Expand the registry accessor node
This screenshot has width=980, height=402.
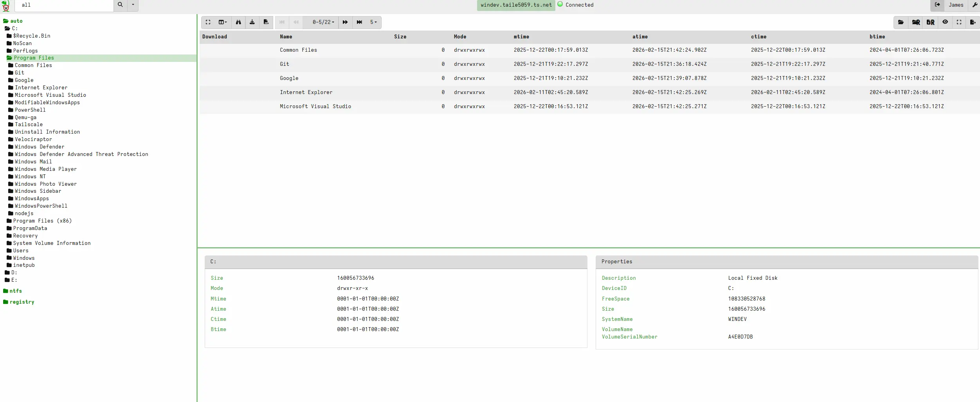pyautogui.click(x=19, y=302)
